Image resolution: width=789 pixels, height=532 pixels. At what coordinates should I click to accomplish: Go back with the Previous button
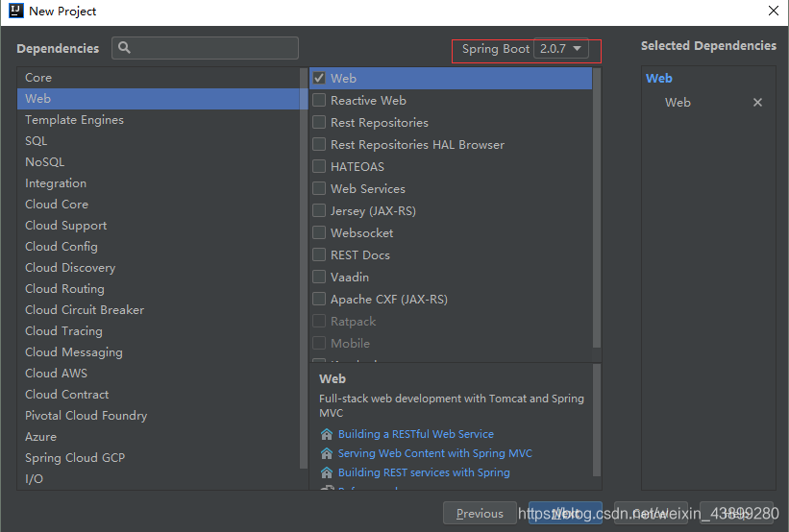pos(480,513)
